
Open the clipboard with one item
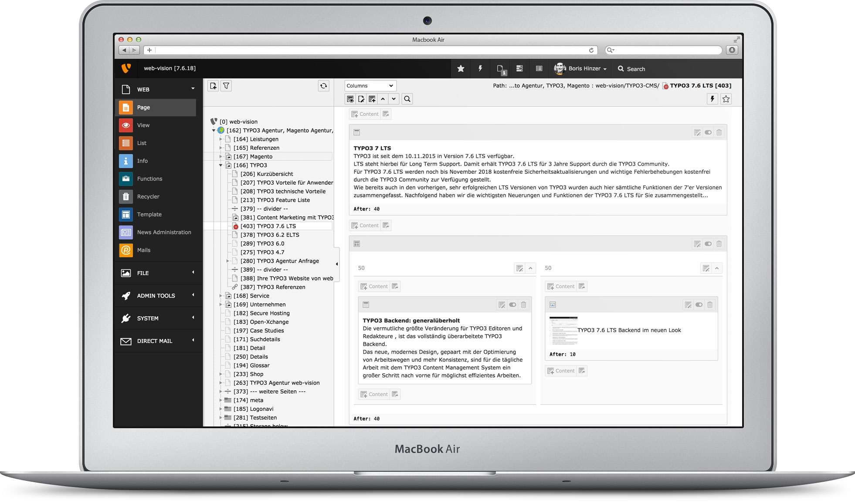[x=501, y=68]
